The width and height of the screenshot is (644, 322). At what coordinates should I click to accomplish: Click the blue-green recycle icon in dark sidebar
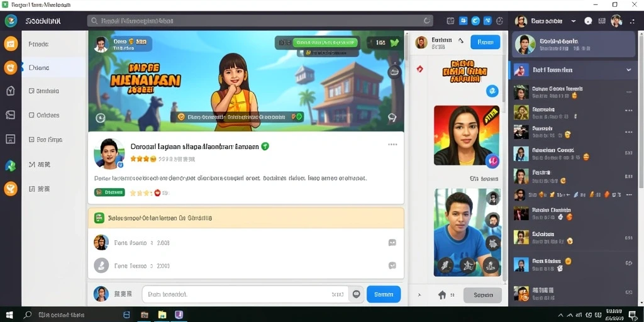10,166
